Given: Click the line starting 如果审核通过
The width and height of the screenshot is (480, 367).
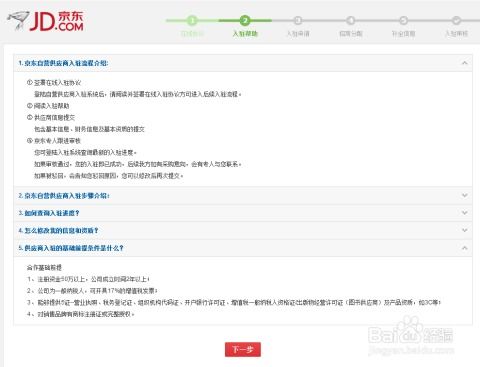Looking at the screenshot, I should coord(138,164).
